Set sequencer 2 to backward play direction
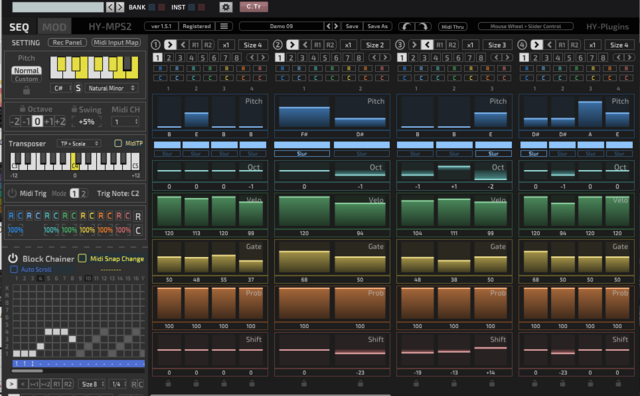This screenshot has height=396, width=640. pos(305,45)
